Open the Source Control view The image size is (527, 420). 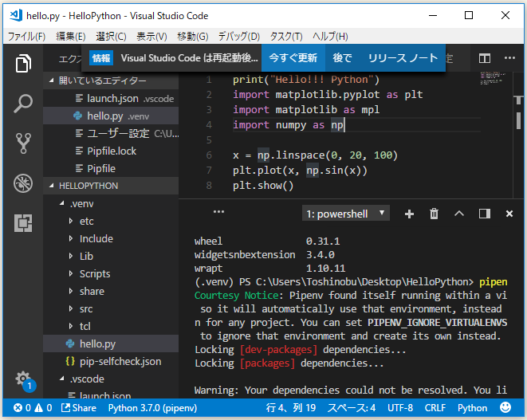pyautogui.click(x=23, y=143)
